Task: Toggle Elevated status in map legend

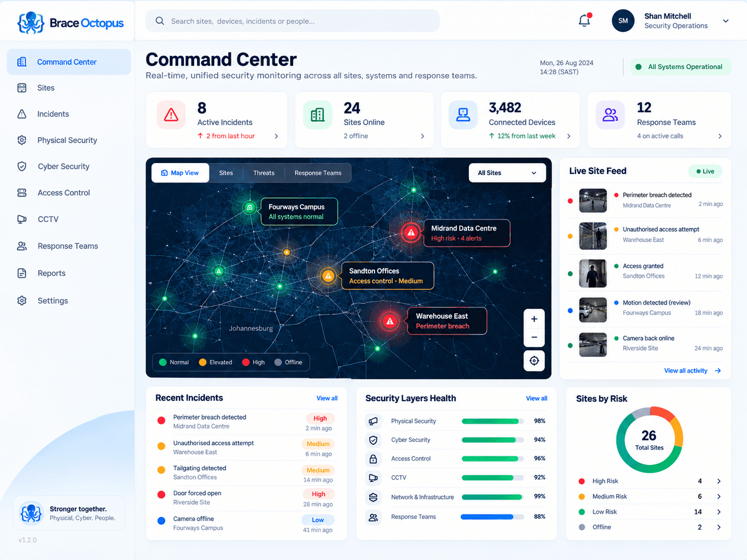Action: point(216,362)
